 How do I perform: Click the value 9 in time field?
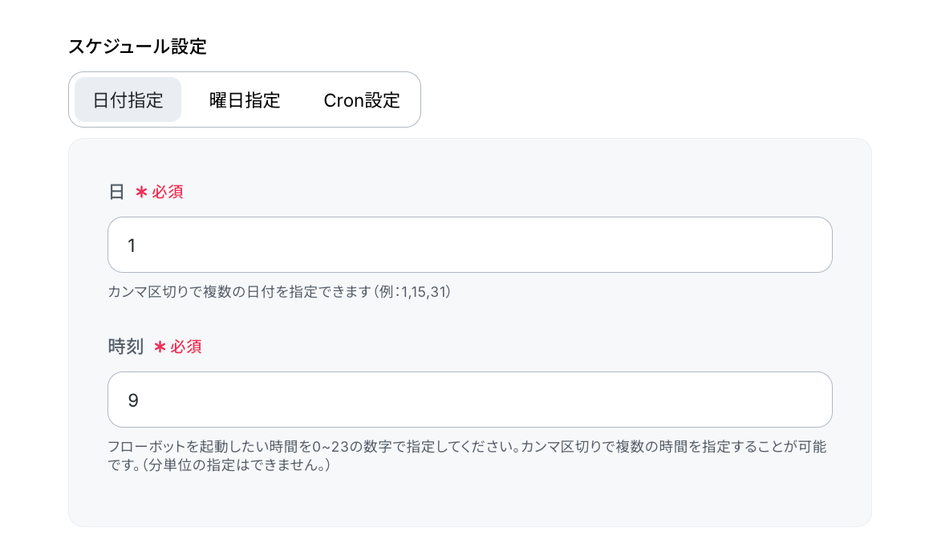tap(133, 400)
